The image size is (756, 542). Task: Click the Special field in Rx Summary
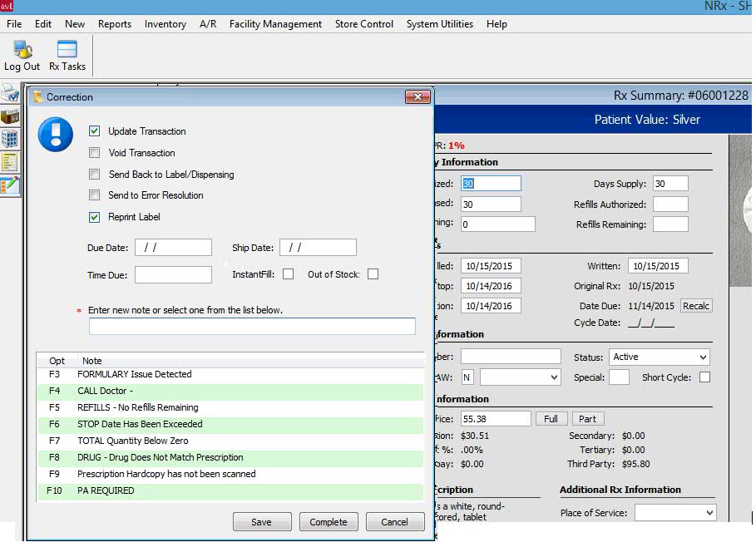click(x=619, y=377)
